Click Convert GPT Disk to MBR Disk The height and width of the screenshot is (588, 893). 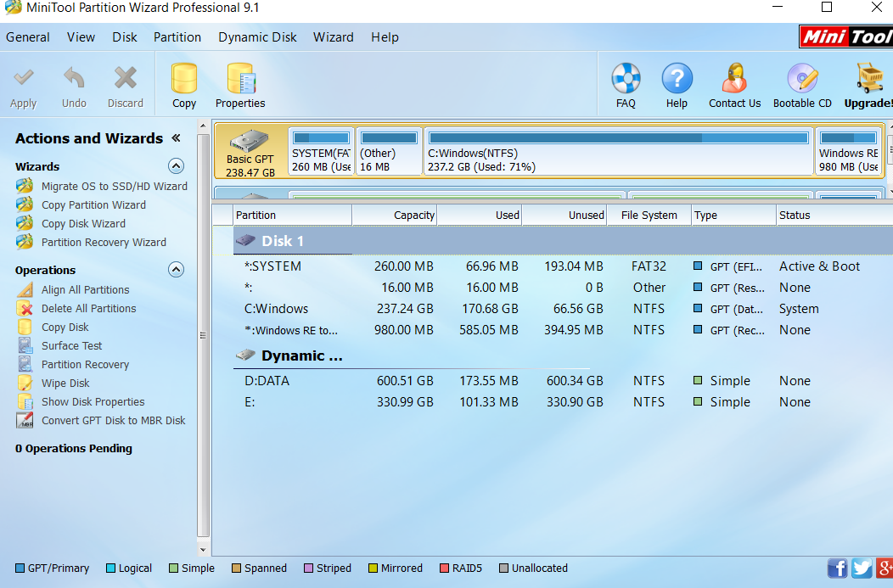pos(114,421)
